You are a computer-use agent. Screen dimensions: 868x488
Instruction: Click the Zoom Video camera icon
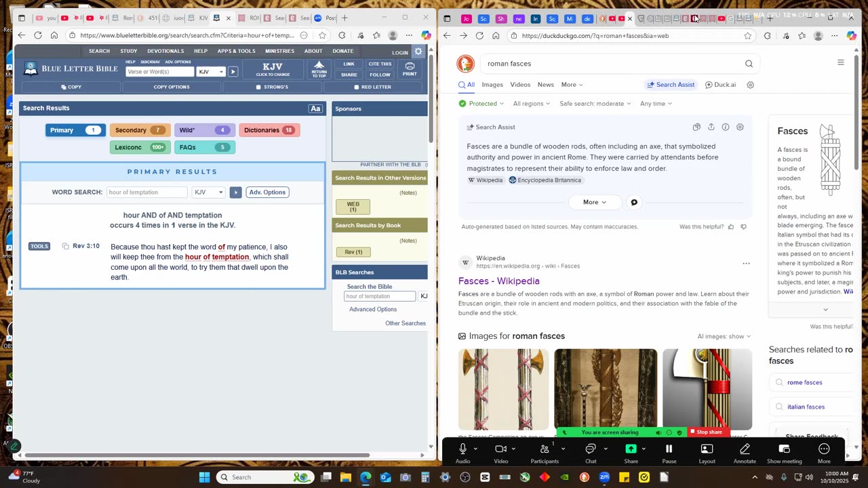(x=500, y=449)
